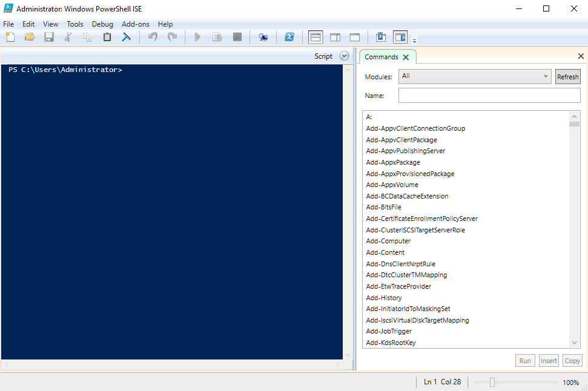
Task: Click the command Name input field
Action: click(489, 96)
